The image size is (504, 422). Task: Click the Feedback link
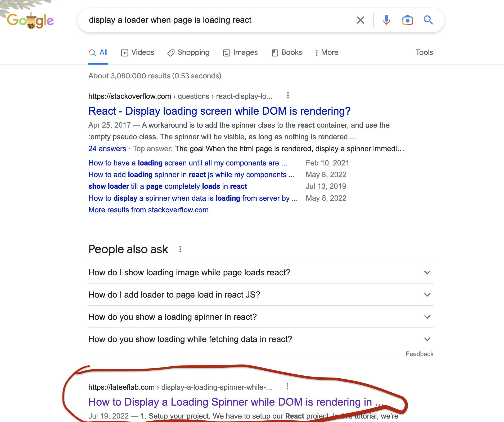[x=419, y=354]
